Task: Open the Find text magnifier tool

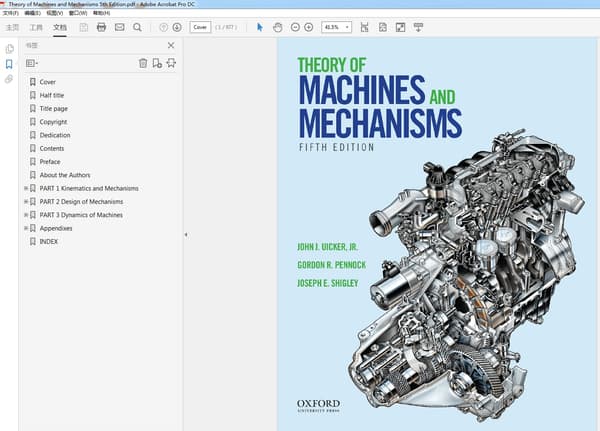Action: click(x=137, y=27)
